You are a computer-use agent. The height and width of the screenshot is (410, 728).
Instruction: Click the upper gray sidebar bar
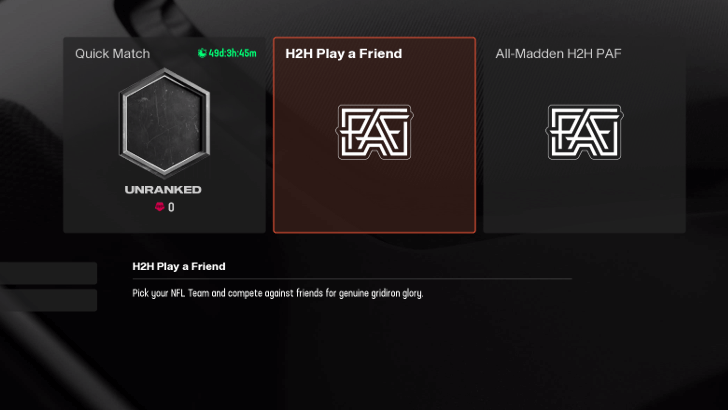(48, 273)
